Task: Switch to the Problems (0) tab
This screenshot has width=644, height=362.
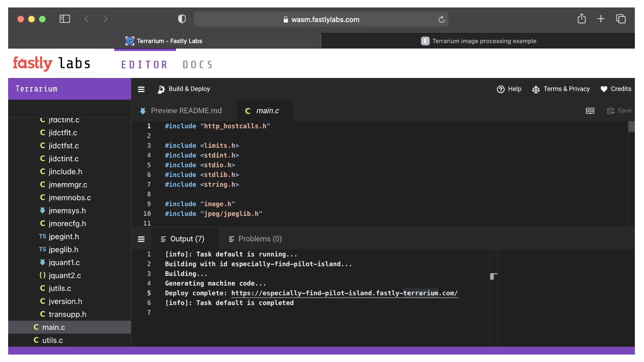Action: coord(255,239)
